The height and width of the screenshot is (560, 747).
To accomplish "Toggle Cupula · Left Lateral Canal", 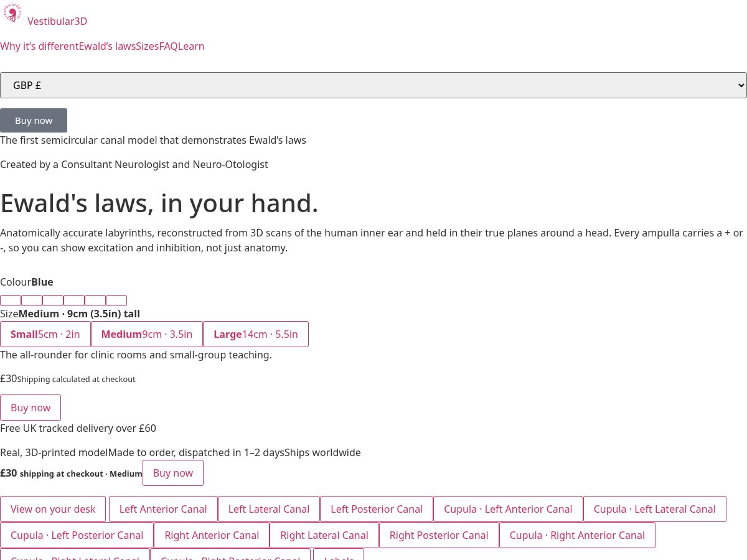I will 655,509.
